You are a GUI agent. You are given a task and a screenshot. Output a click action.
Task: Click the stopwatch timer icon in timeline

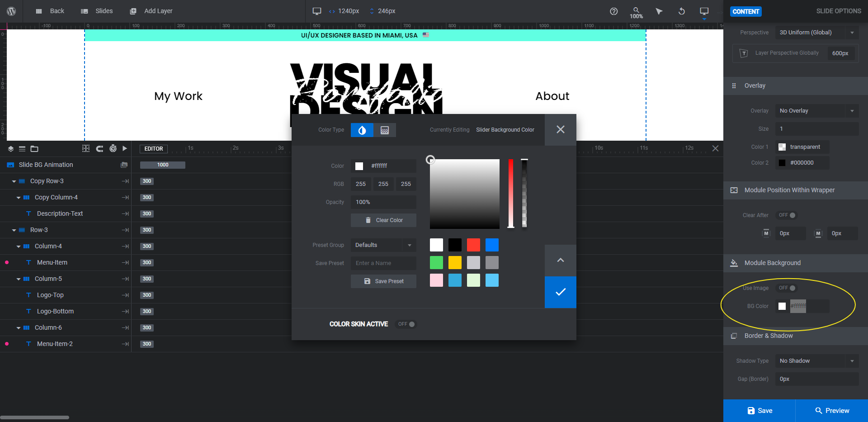pos(113,148)
